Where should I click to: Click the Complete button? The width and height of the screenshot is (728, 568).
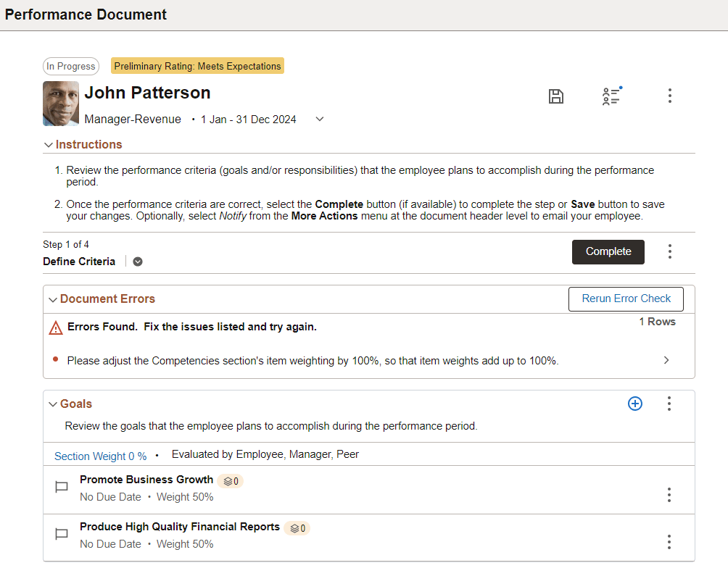click(x=608, y=251)
